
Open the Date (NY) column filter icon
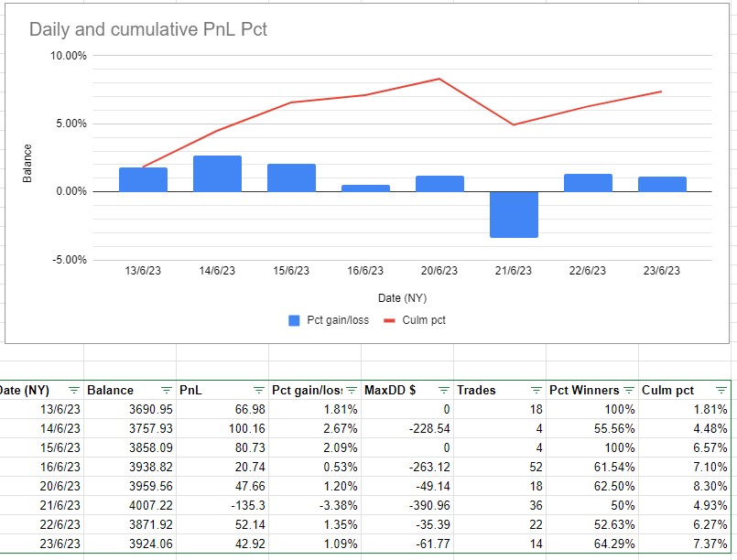[73, 390]
